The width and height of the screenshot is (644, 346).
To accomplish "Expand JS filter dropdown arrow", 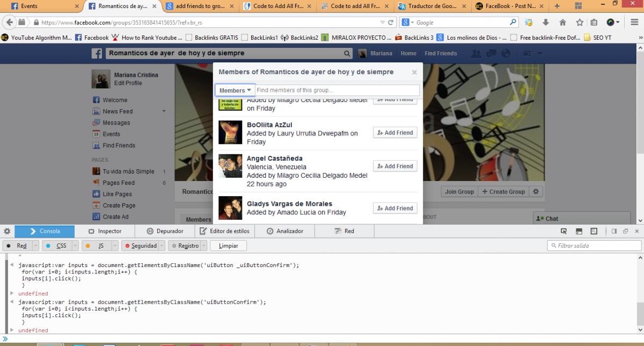I will tap(114, 246).
